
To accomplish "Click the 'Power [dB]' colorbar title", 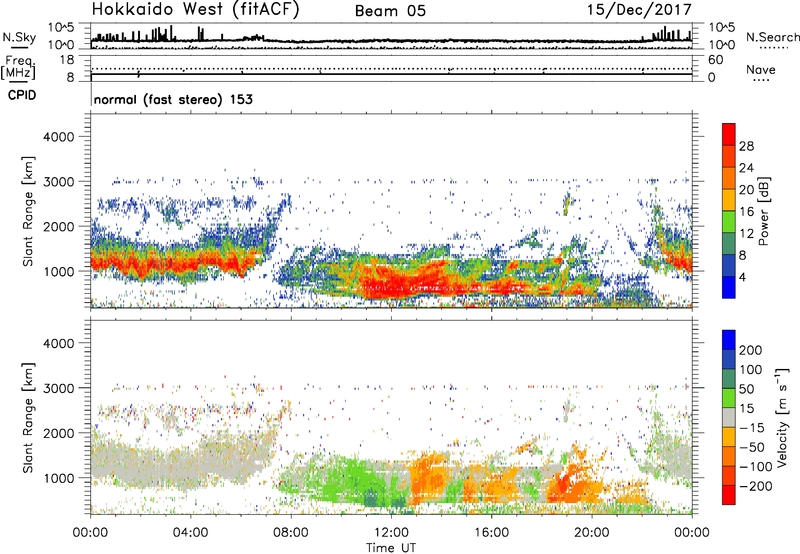I will [x=763, y=211].
